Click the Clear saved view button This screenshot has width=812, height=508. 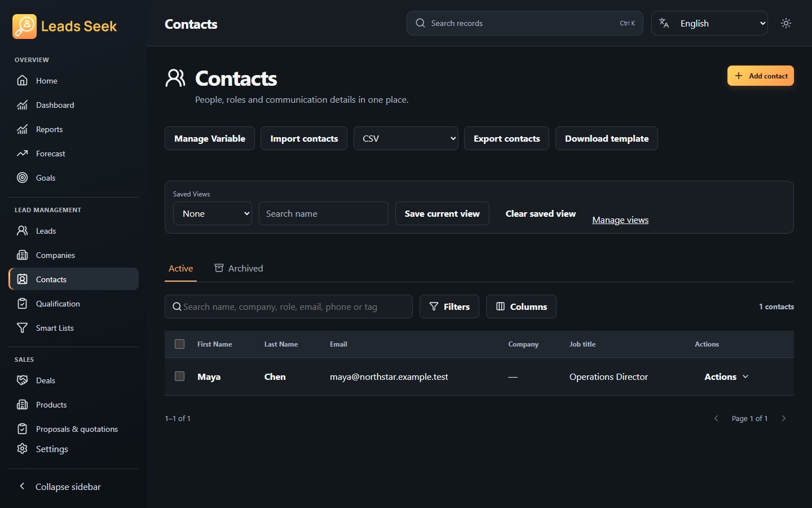541,213
